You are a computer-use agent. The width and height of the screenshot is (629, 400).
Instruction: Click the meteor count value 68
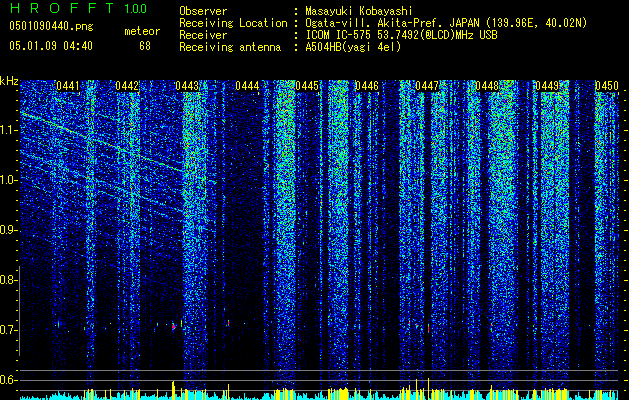click(145, 46)
